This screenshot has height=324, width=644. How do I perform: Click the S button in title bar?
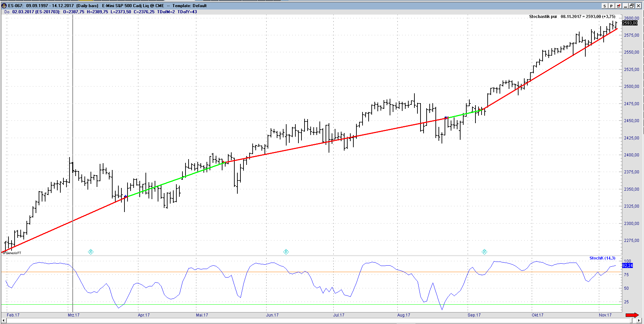coord(605,6)
